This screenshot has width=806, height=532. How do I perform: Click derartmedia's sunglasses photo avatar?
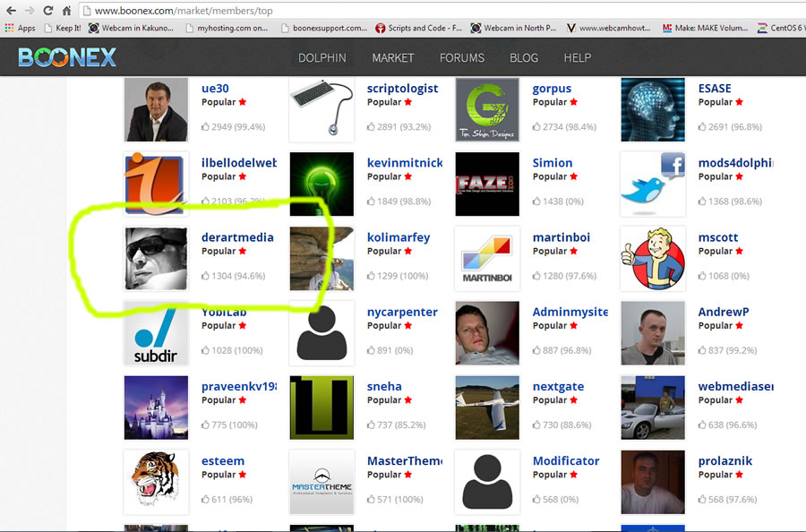tap(156, 259)
